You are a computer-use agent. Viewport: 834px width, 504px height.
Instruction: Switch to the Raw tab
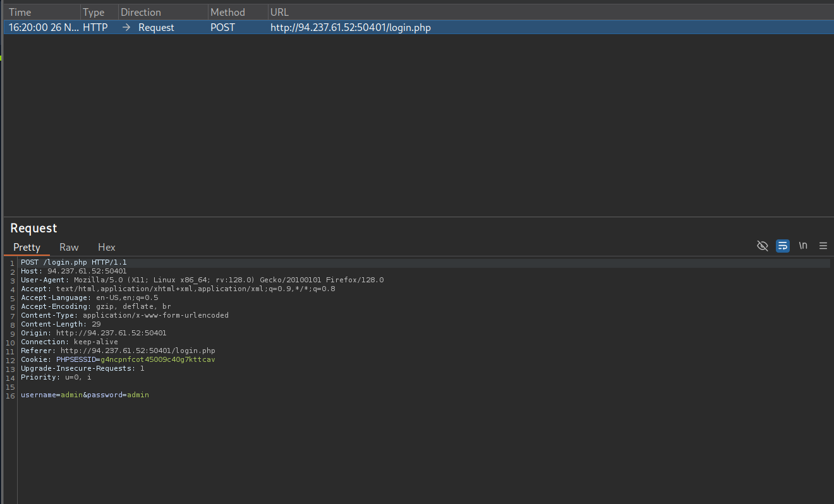tap(69, 248)
